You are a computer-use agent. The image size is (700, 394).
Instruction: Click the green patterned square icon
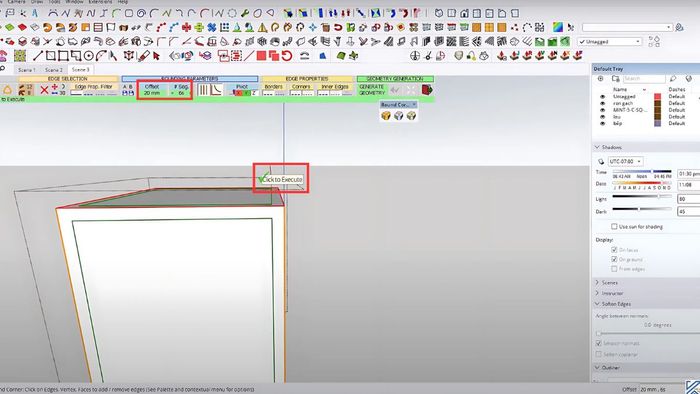coord(20,56)
